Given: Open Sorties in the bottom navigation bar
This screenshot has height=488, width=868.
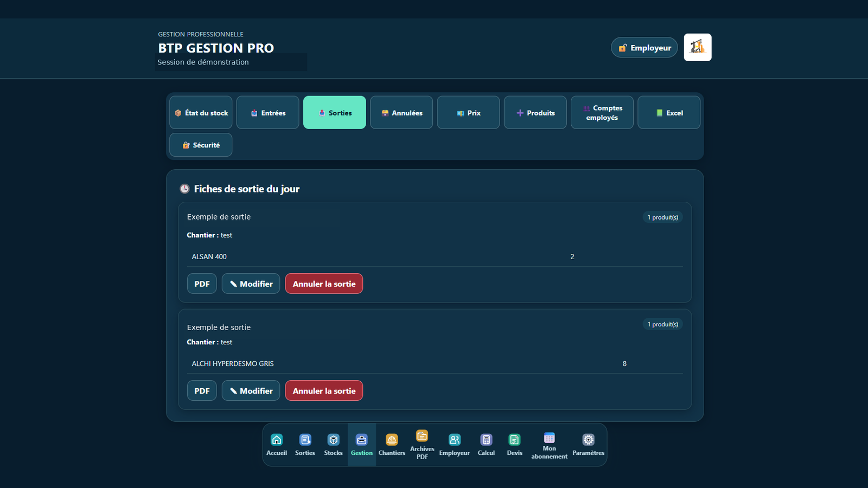Looking at the screenshot, I should click(305, 445).
